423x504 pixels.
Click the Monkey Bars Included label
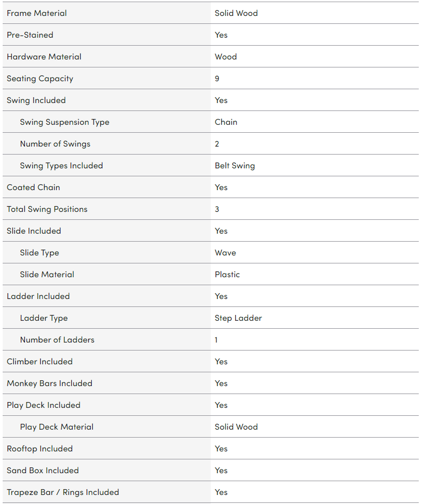coord(49,383)
